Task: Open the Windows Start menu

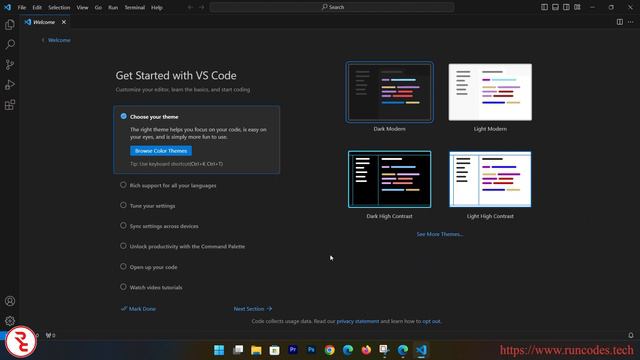Action: point(219,350)
